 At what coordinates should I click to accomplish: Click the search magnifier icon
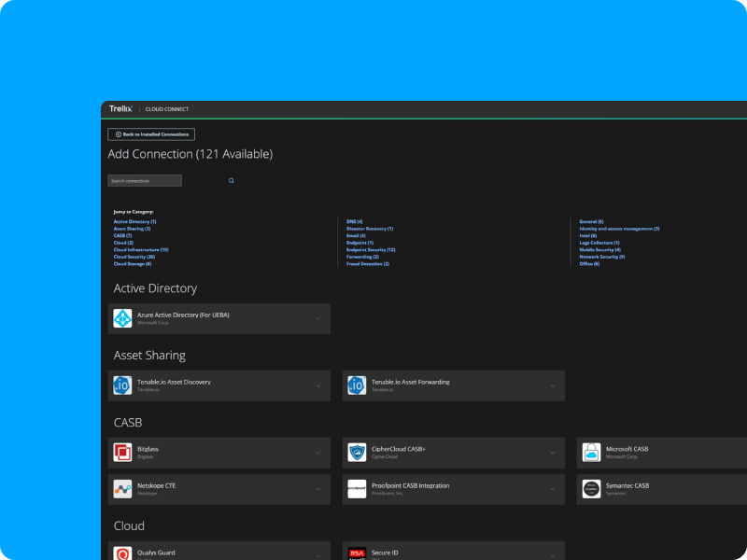click(232, 180)
